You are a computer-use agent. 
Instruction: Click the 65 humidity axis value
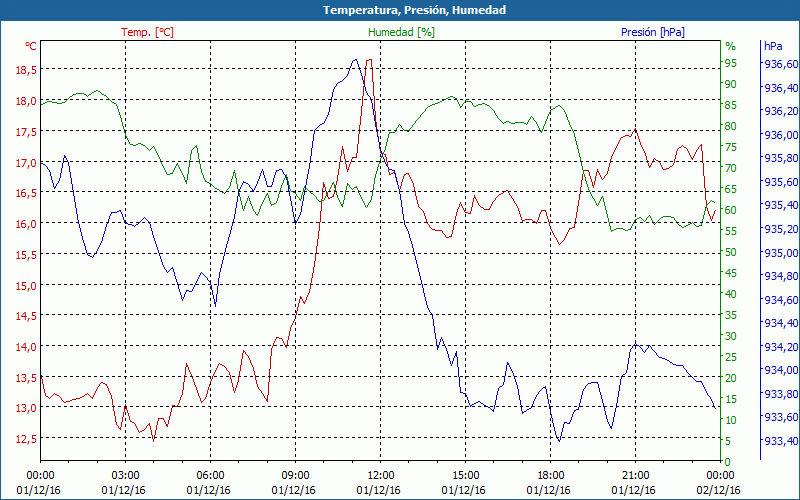tap(731, 189)
